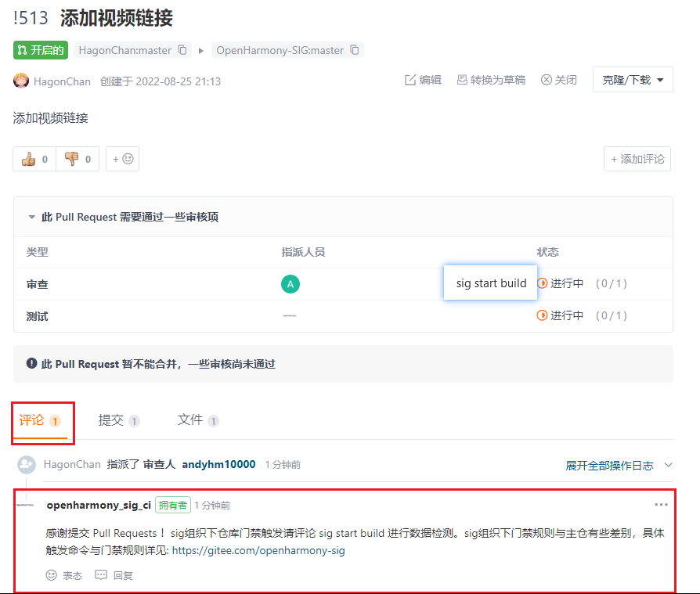Open HagonChan's link in the activity log
The width and height of the screenshot is (700, 594).
click(72, 465)
